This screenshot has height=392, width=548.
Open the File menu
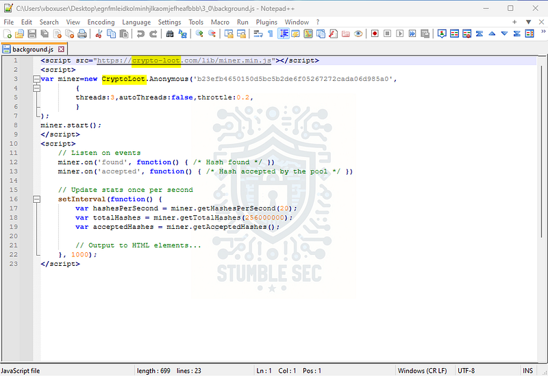pyautogui.click(x=9, y=22)
